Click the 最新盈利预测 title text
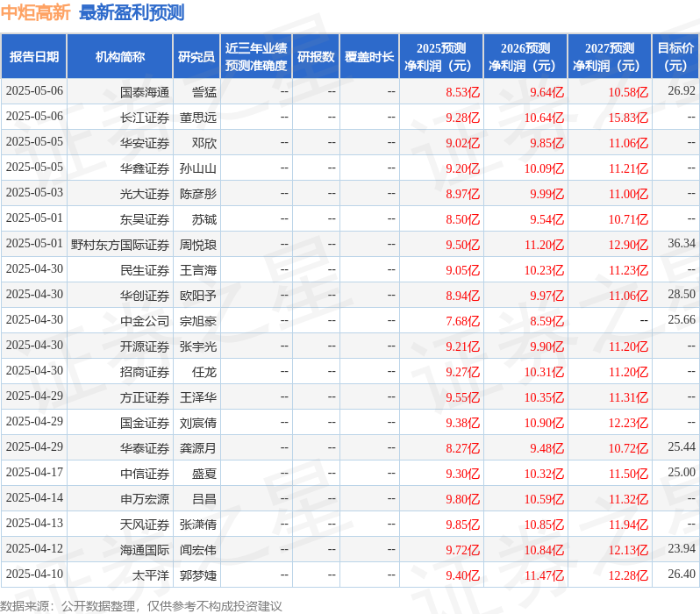The image size is (700, 614). point(132,12)
